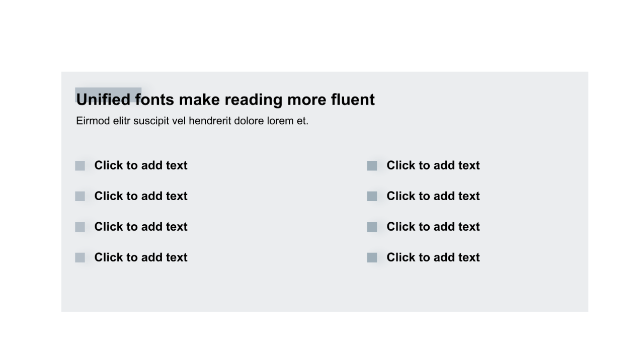This screenshot has height=362, width=644.
Task: Click the bottom square bullet in left column
Action: (x=80, y=258)
